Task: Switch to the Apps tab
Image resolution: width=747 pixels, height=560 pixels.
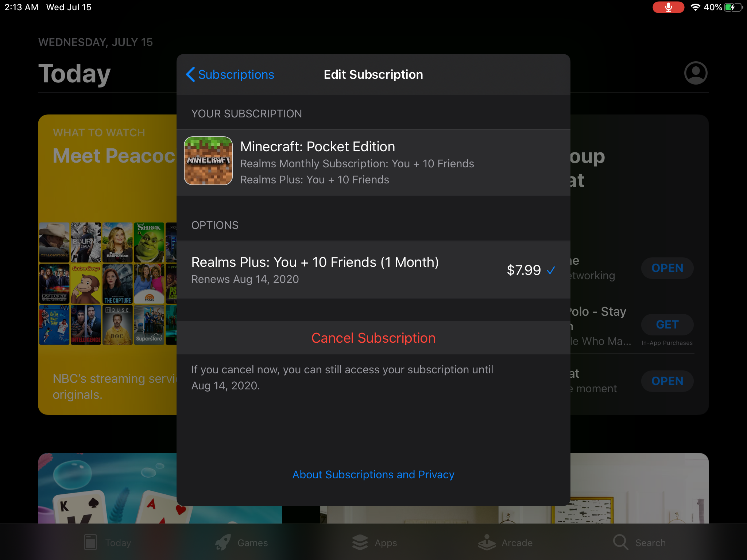Action: (x=375, y=542)
